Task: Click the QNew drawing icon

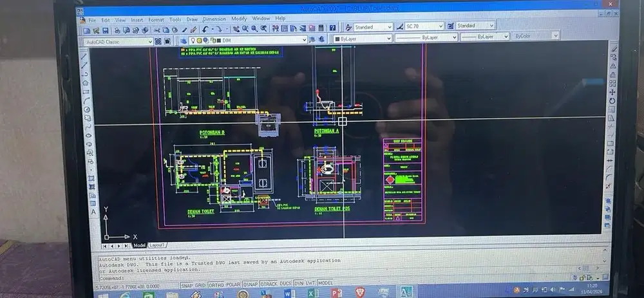Action: point(87,30)
